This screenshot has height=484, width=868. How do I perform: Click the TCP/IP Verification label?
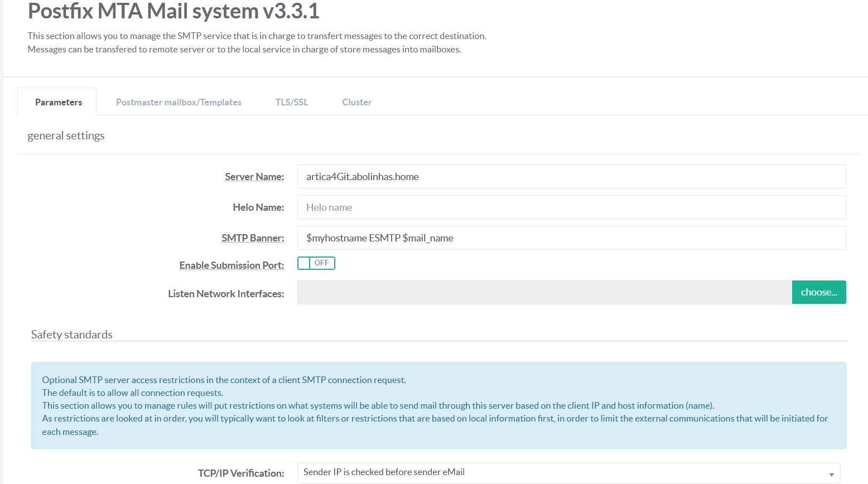pyautogui.click(x=241, y=473)
